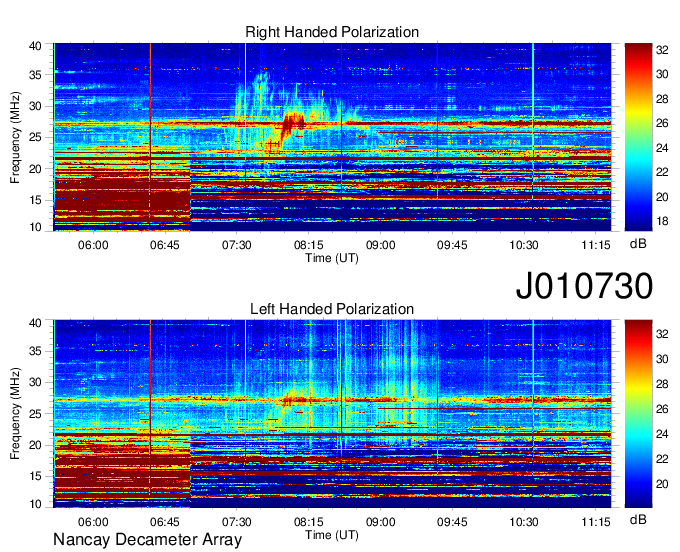Click the 10 MHz tick on the left-handed plot
Image resolution: width=680 pixels, height=552 pixels.
(x=36, y=504)
